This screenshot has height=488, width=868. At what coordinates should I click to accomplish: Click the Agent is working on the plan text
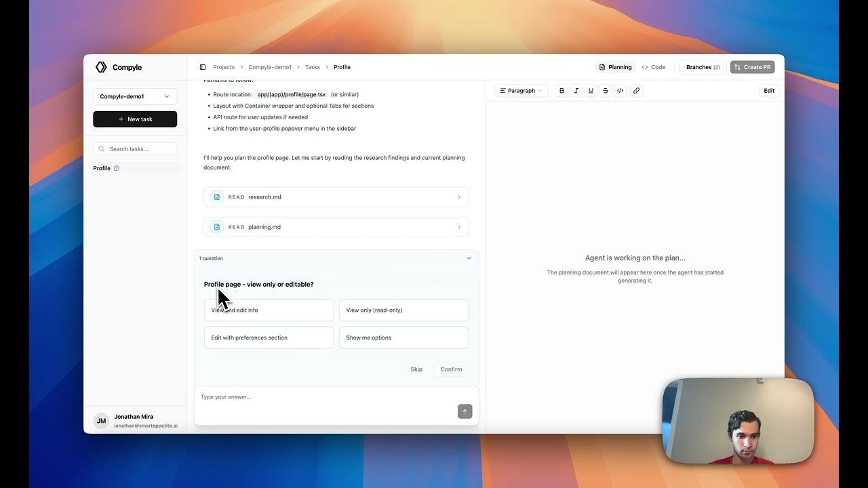pyautogui.click(x=635, y=258)
